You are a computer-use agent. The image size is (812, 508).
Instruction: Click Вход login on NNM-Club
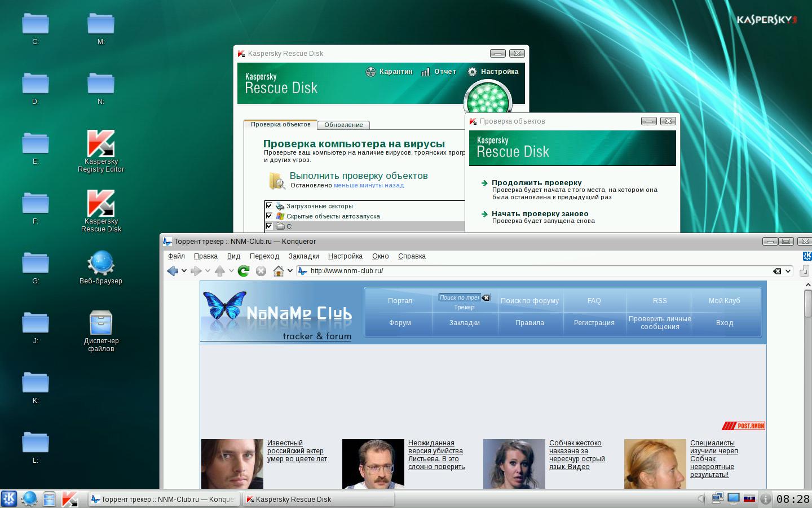coord(725,323)
